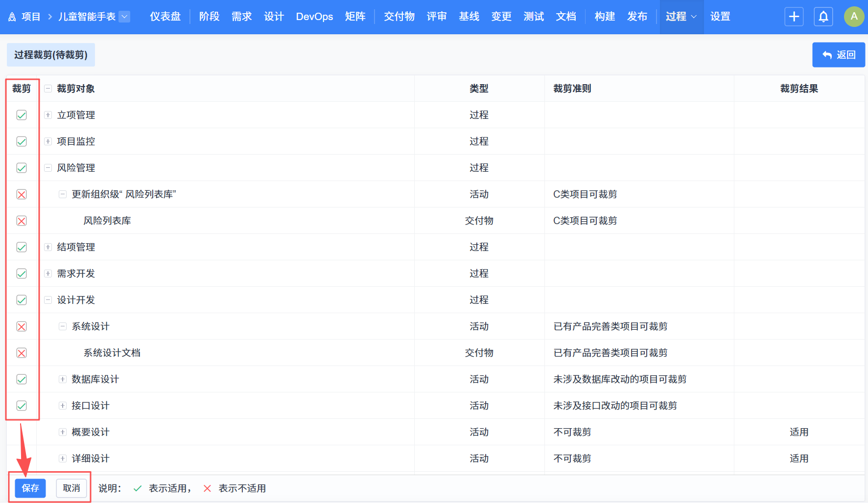
Task: Toggle the tailoring checkbox for 接口设计
Action: 22,406
